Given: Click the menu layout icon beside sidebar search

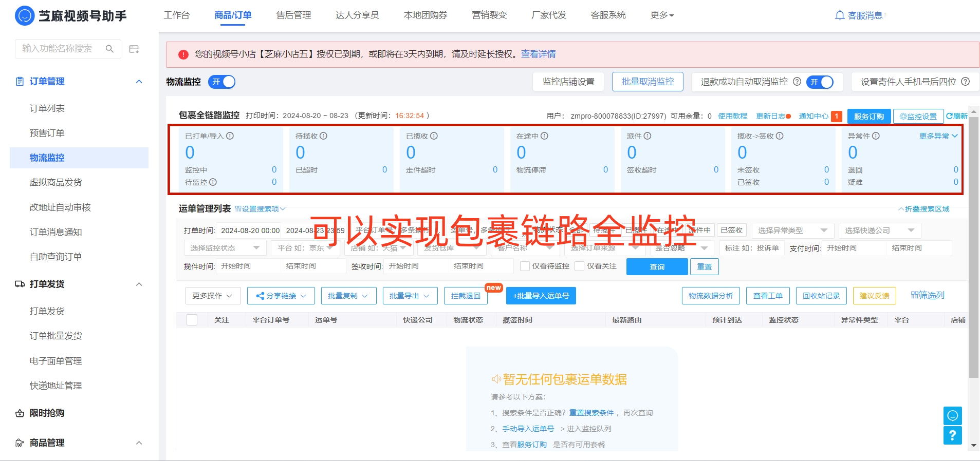Looking at the screenshot, I should pos(134,49).
